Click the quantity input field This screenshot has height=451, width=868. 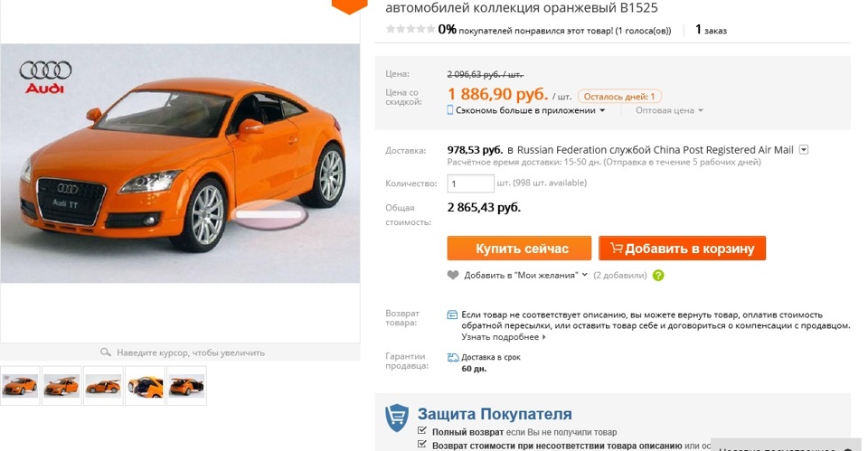click(470, 183)
